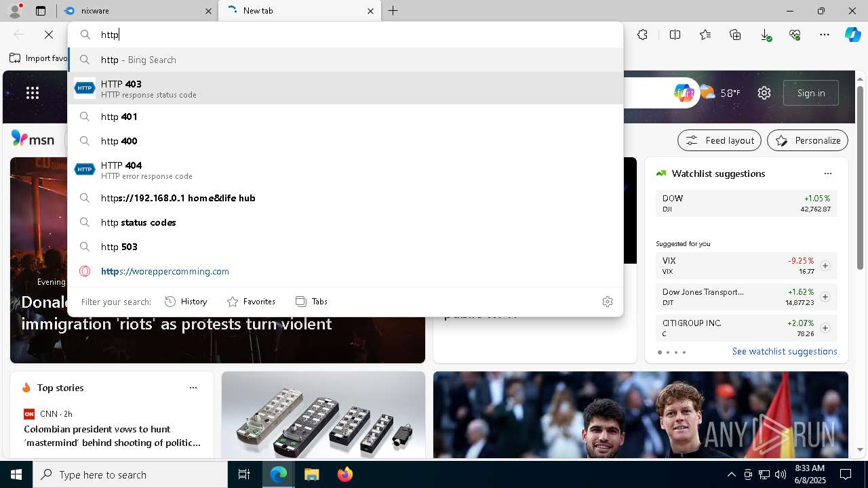Select the 'http 401' suggestion
Screen dimensions: 868x488
point(346,117)
